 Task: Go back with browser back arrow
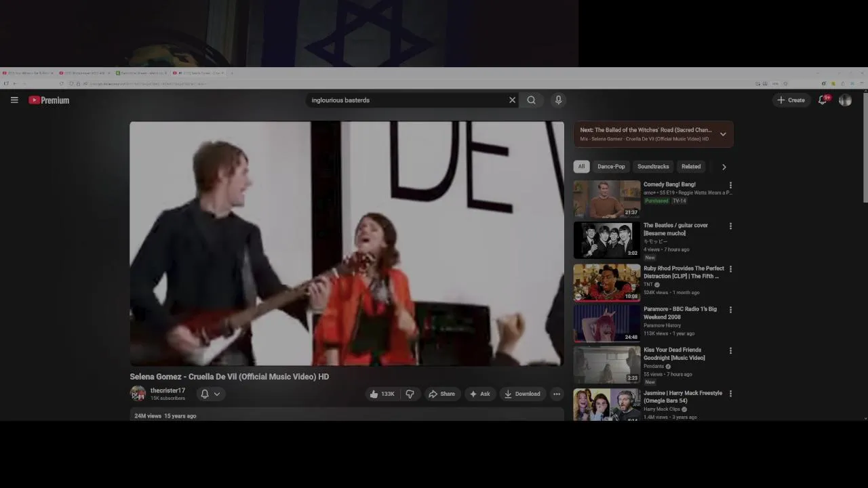point(14,83)
